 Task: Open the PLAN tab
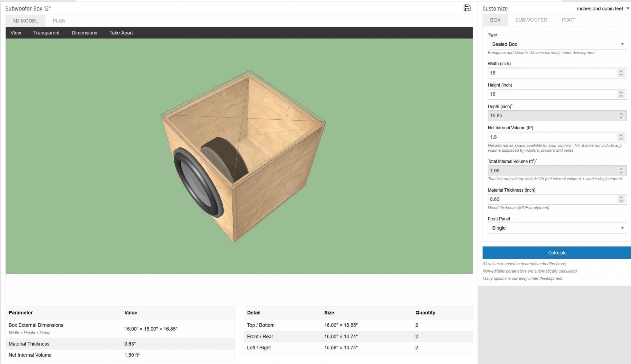(59, 21)
